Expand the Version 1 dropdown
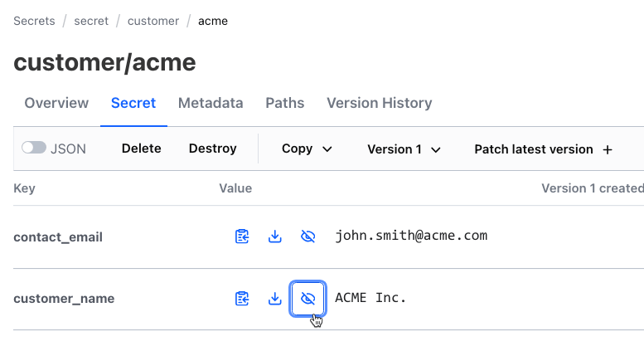The image size is (644, 351). [x=404, y=149]
